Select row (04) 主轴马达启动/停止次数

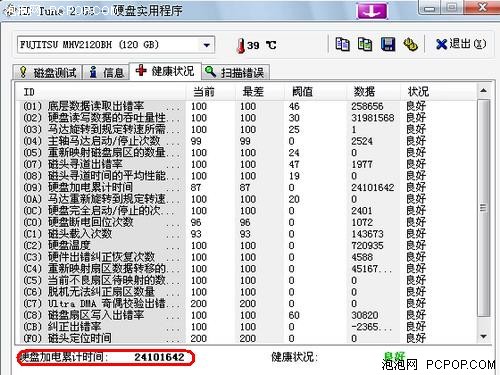(247, 141)
